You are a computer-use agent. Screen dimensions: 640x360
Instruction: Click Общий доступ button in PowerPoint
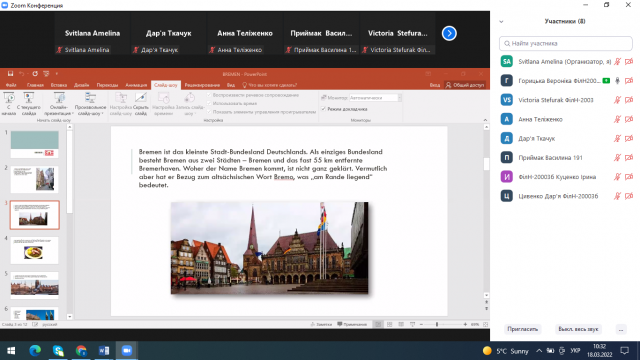[465, 85]
